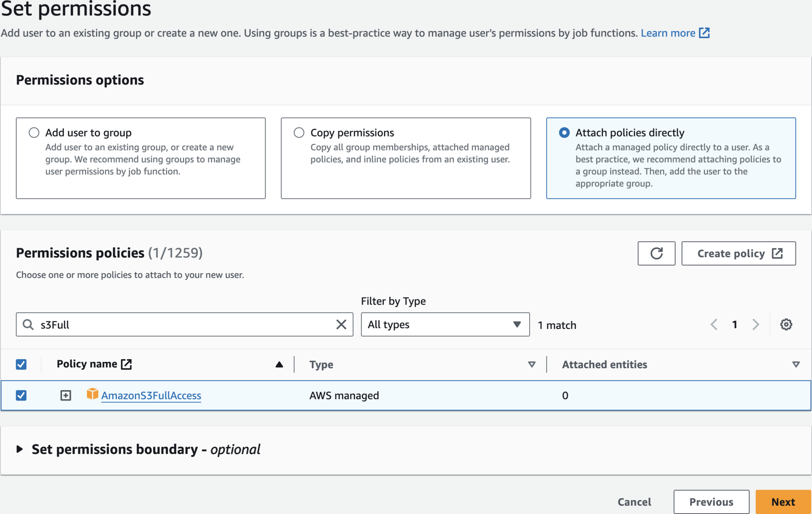Go to previous results page arrow

click(x=714, y=324)
